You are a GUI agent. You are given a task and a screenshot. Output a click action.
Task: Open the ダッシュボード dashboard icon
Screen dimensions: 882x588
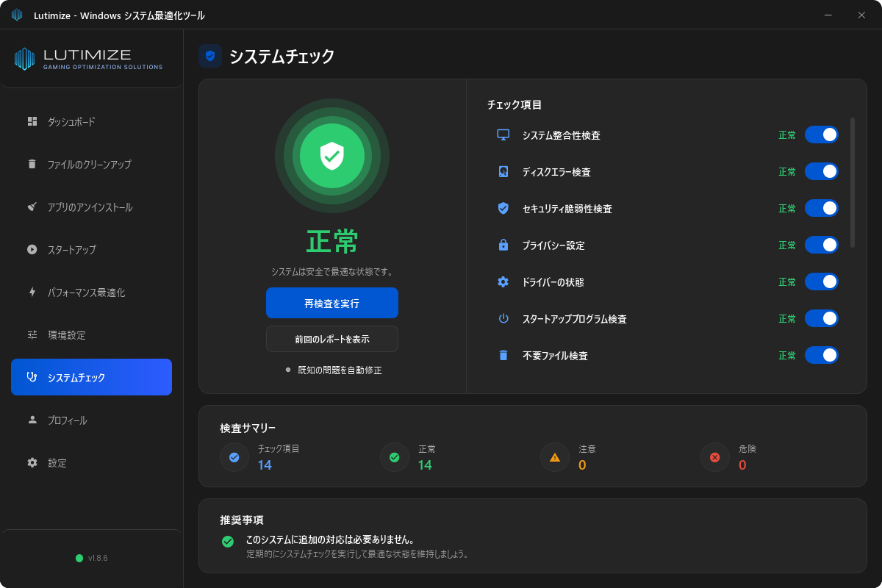[x=32, y=121]
